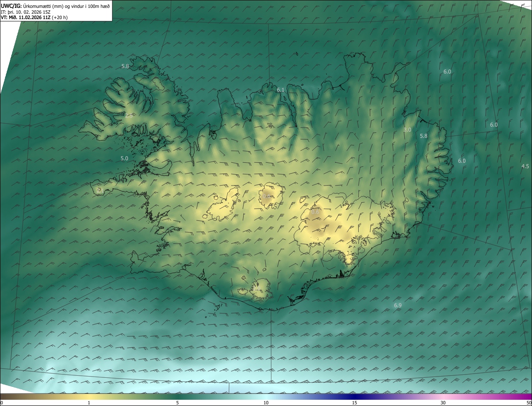Click the 30 tick on the color scale
The height and width of the screenshot is (406, 532).
click(443, 403)
